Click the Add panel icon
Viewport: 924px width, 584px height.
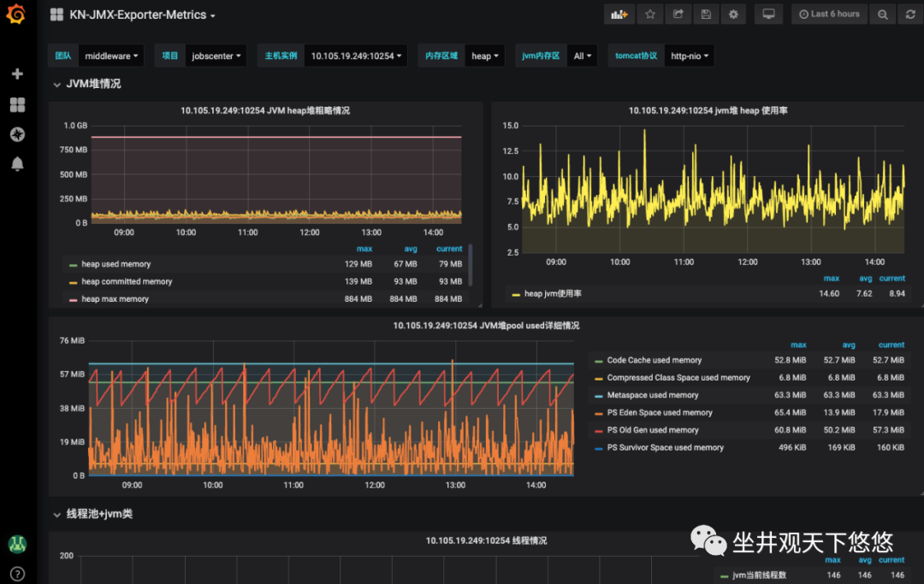click(618, 15)
